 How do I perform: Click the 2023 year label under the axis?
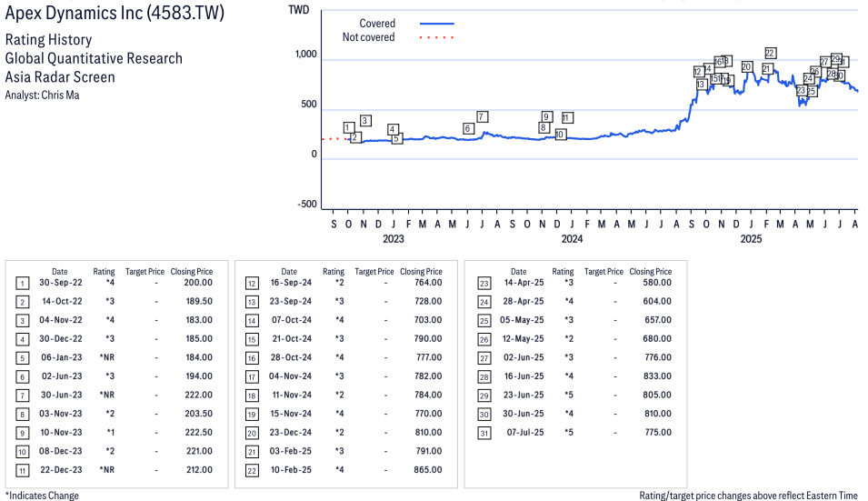pyautogui.click(x=393, y=239)
